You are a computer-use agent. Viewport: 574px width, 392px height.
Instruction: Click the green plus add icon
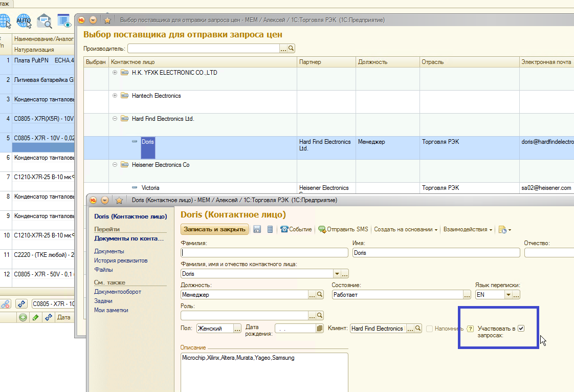pos(23,317)
